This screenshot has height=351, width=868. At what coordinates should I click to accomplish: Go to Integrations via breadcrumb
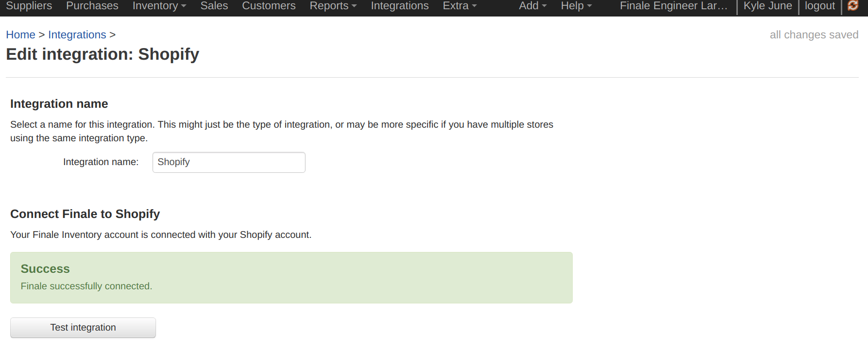[77, 35]
